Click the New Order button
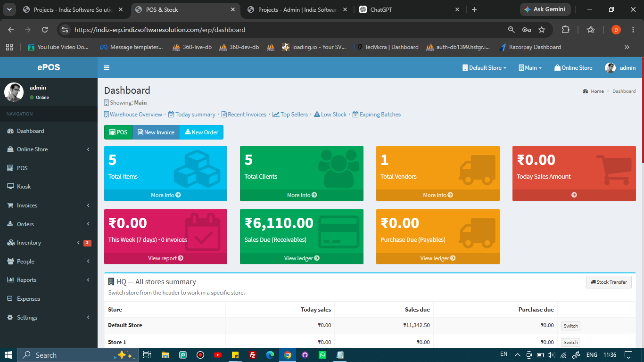The height and width of the screenshot is (362, 644). (201, 132)
